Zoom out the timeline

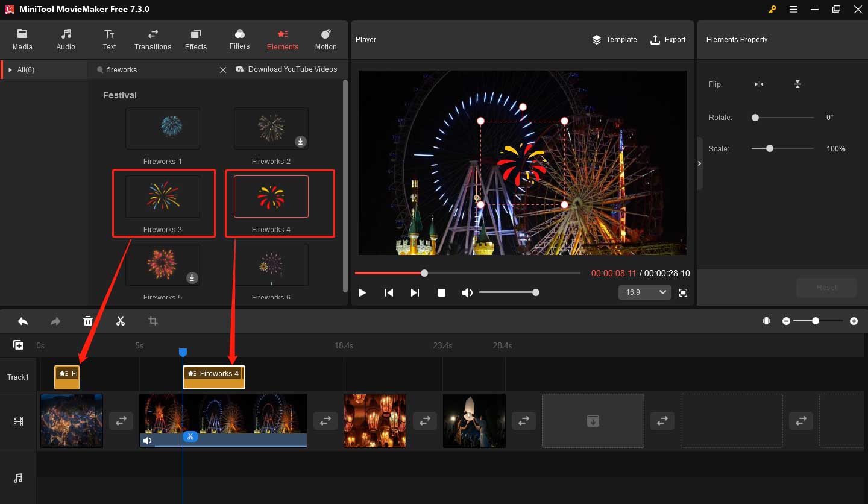pyautogui.click(x=786, y=321)
